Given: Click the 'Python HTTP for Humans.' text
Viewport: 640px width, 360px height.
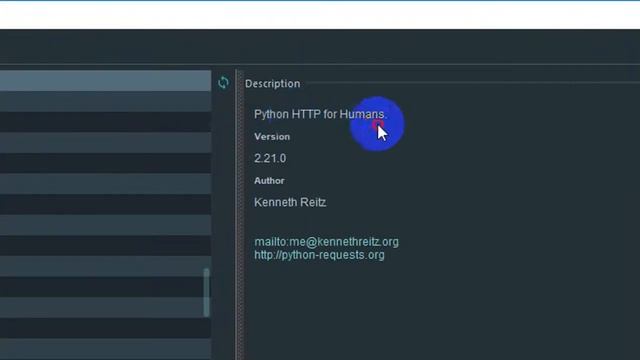Looking at the screenshot, I should pyautogui.click(x=319, y=114).
